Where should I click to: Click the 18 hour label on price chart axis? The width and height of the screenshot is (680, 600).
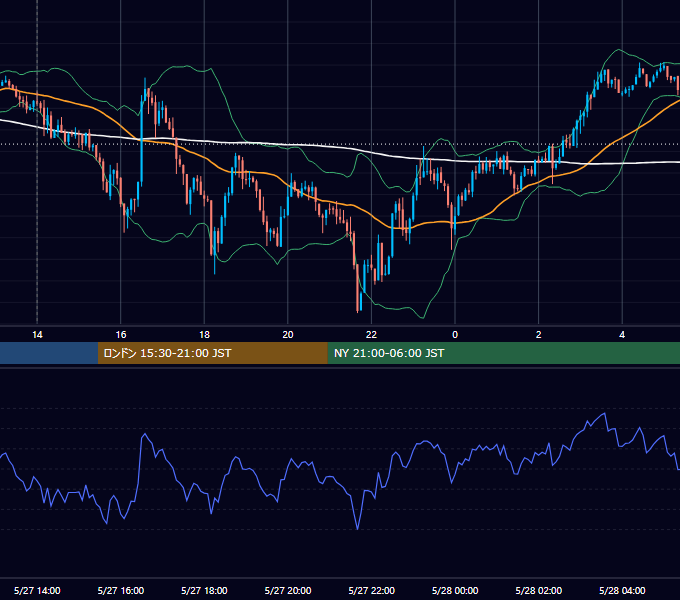(204, 335)
